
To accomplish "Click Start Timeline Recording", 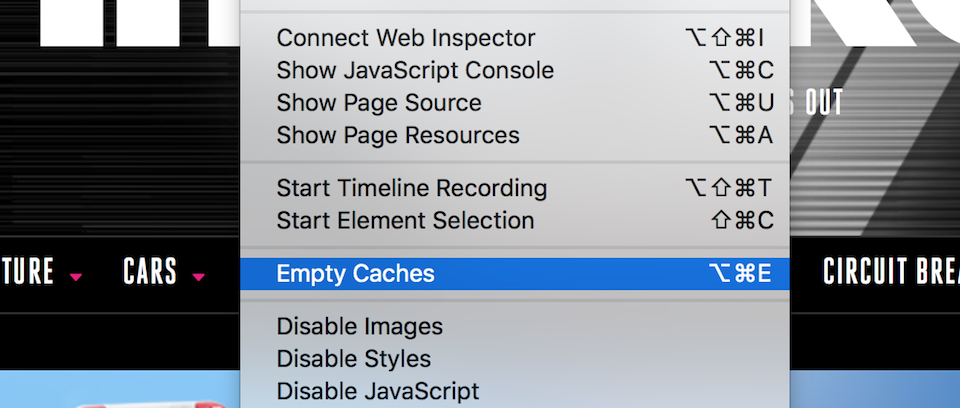I will [x=514, y=188].
